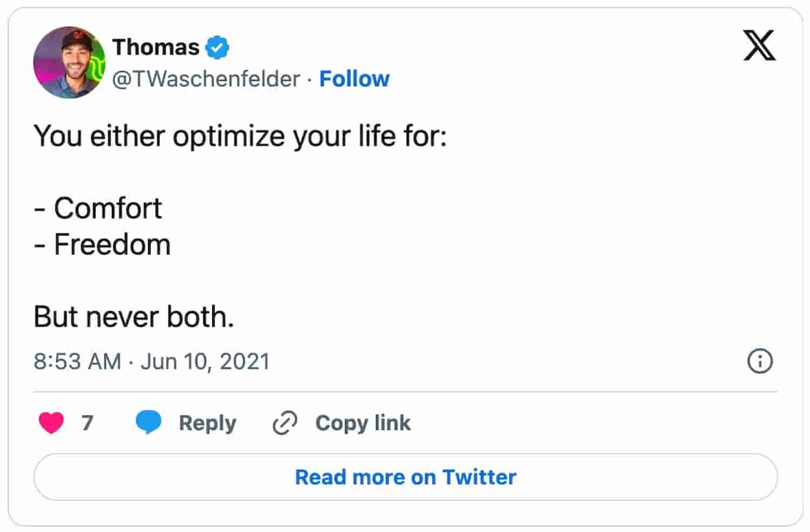Click the @TWaschenfelder handle
This screenshot has width=810, height=532.
(x=206, y=79)
